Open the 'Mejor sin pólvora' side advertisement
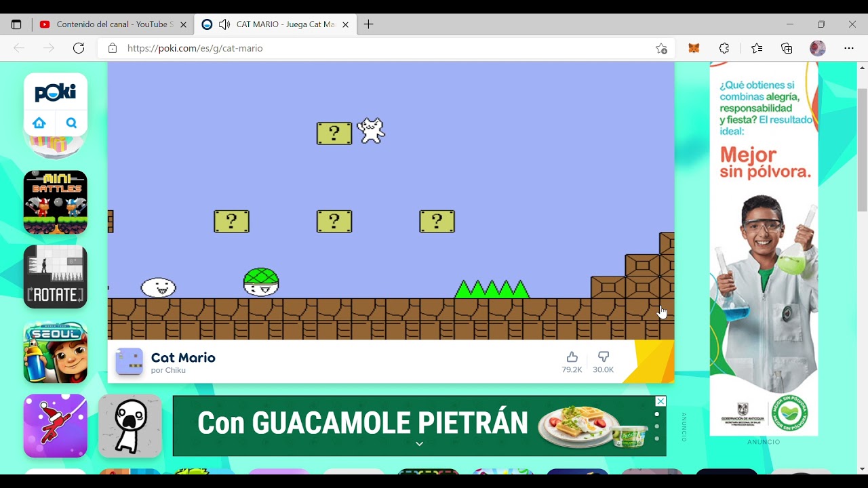This screenshot has width=868, height=488. pos(764,248)
